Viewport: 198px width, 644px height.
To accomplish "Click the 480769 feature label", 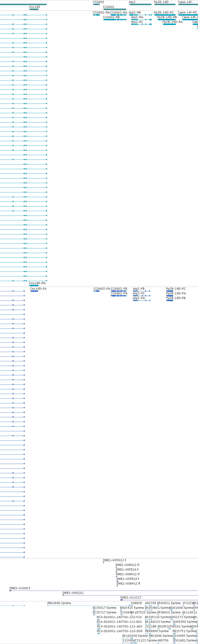I will tap(163, 641).
